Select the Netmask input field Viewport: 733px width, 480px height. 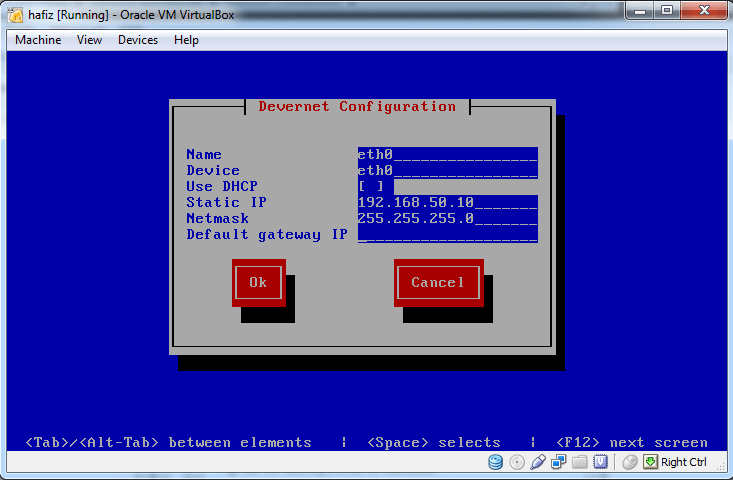click(447, 219)
